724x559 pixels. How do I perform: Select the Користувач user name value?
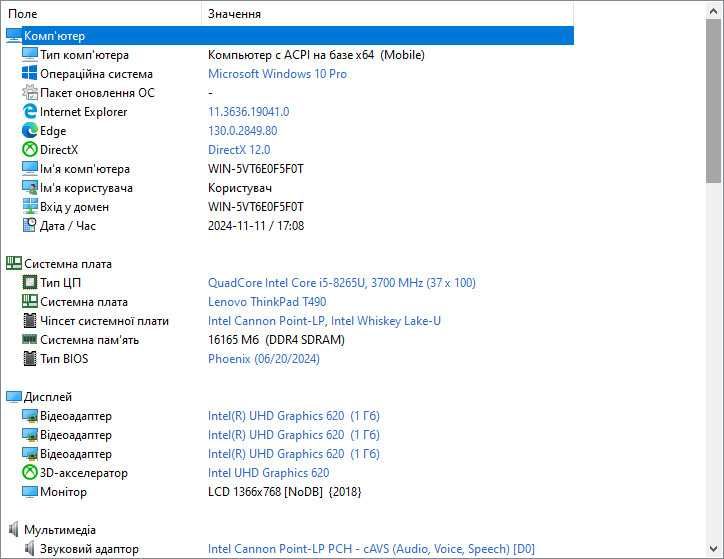pyautogui.click(x=240, y=188)
